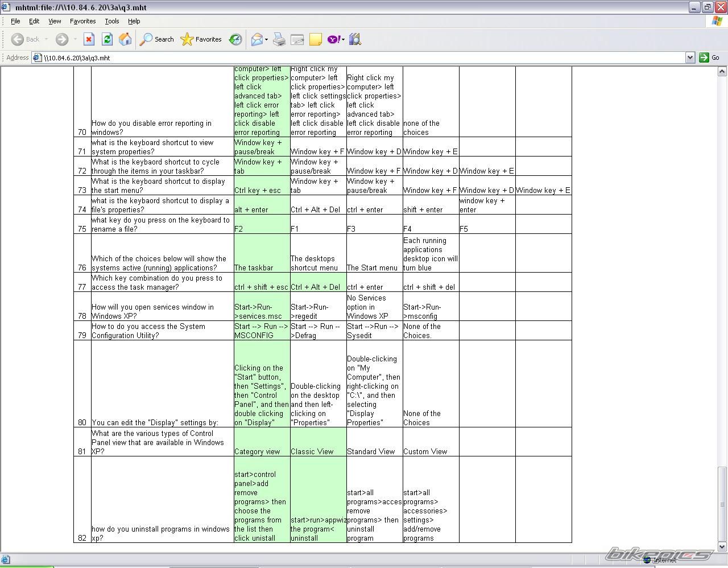
Task: Expand the Forward history dropdown arrow
Action: tap(75, 39)
